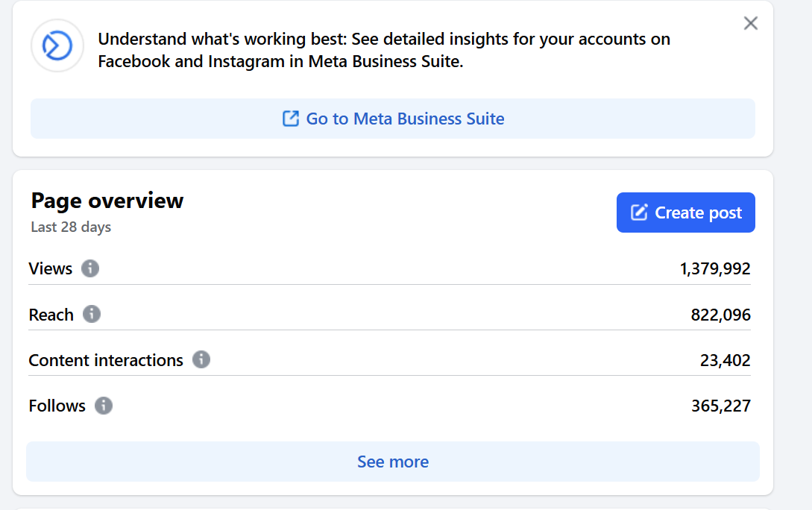Click the Page overview heading
The height and width of the screenshot is (510, 812).
click(107, 201)
